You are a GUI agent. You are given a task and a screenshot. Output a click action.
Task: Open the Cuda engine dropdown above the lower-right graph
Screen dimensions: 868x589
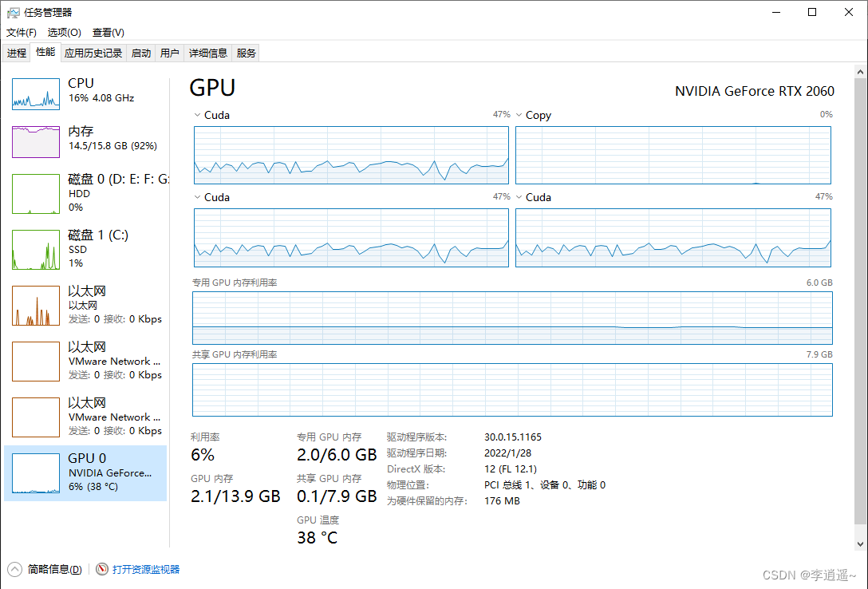pyautogui.click(x=519, y=198)
